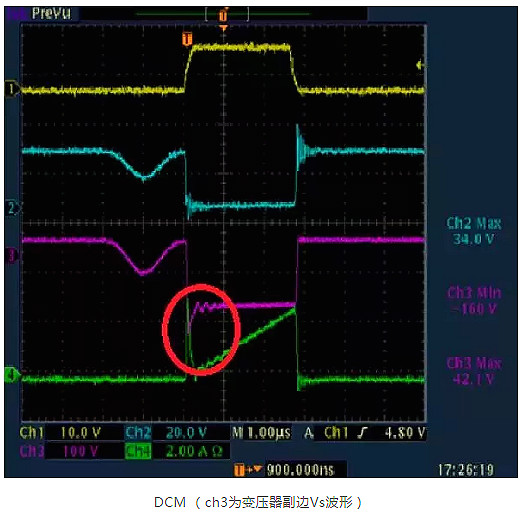Click the record view bracket bar at top
This screenshot has width=521, height=512.
point(223,14)
